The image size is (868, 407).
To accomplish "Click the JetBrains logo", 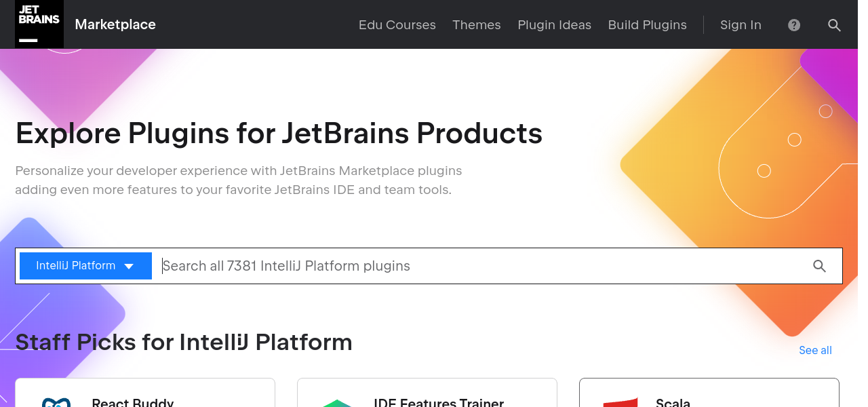I will tap(39, 24).
